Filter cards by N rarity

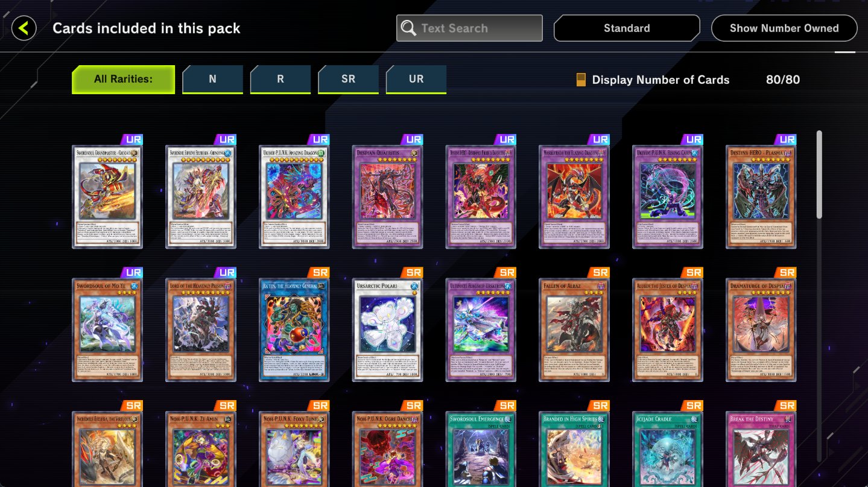click(212, 79)
